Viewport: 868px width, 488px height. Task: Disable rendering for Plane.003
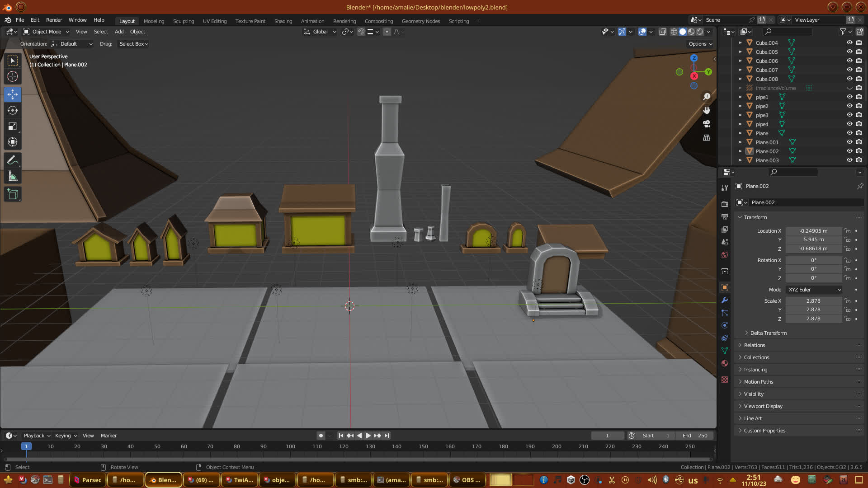pos(859,160)
